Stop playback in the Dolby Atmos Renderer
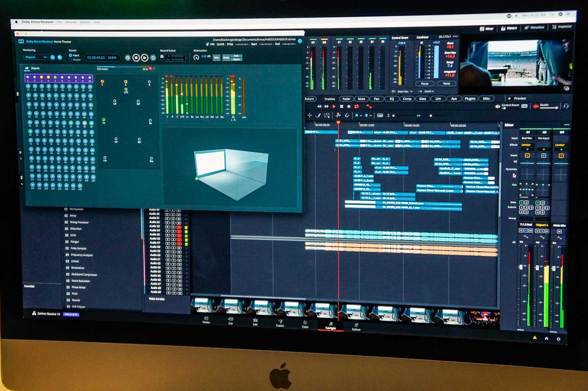 tap(136, 57)
